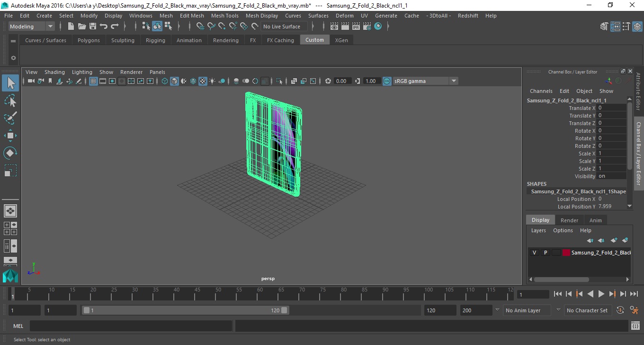Click the select camera icon in viewport
Screen dimensions: 644x345
pyautogui.click(x=31, y=81)
